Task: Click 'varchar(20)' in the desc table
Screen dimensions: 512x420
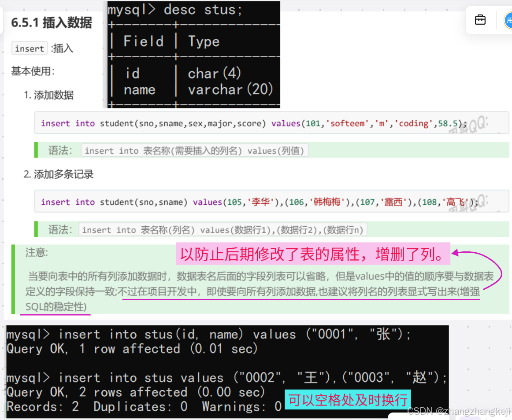Action: coord(230,89)
